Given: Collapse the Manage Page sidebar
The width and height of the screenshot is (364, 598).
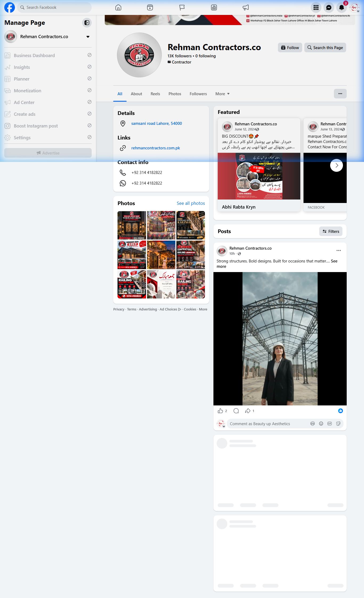Looking at the screenshot, I should tap(87, 23).
